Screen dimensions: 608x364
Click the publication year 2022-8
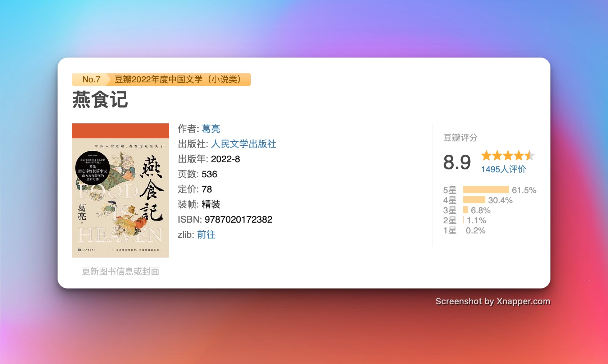[x=226, y=159]
